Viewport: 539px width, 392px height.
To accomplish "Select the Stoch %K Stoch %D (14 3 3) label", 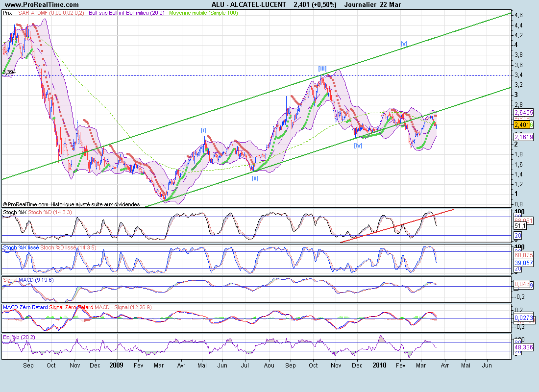I will [37, 212].
